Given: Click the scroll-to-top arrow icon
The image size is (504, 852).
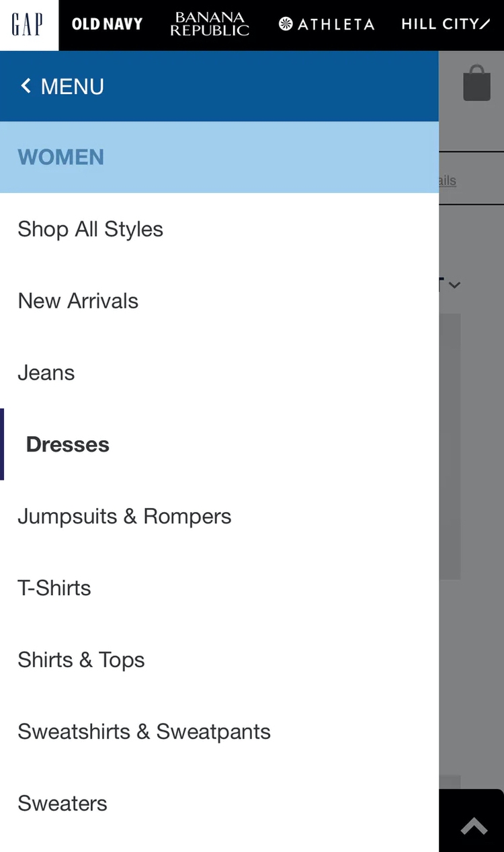Looking at the screenshot, I should 474,826.
